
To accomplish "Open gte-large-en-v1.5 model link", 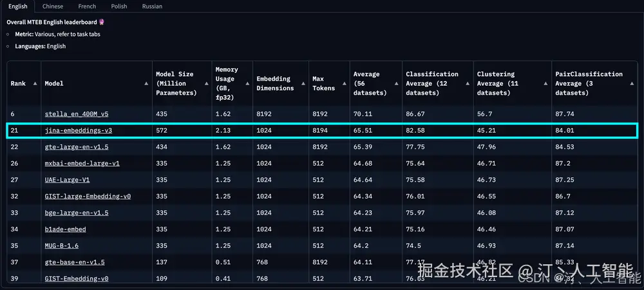I will 77,147.
